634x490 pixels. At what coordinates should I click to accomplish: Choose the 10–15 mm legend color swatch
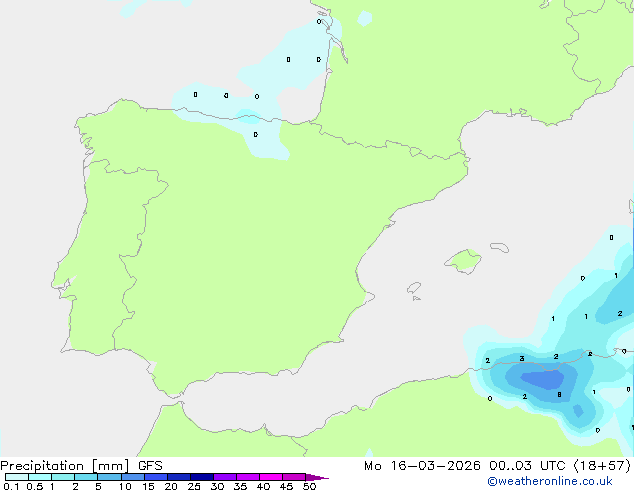(x=132, y=477)
